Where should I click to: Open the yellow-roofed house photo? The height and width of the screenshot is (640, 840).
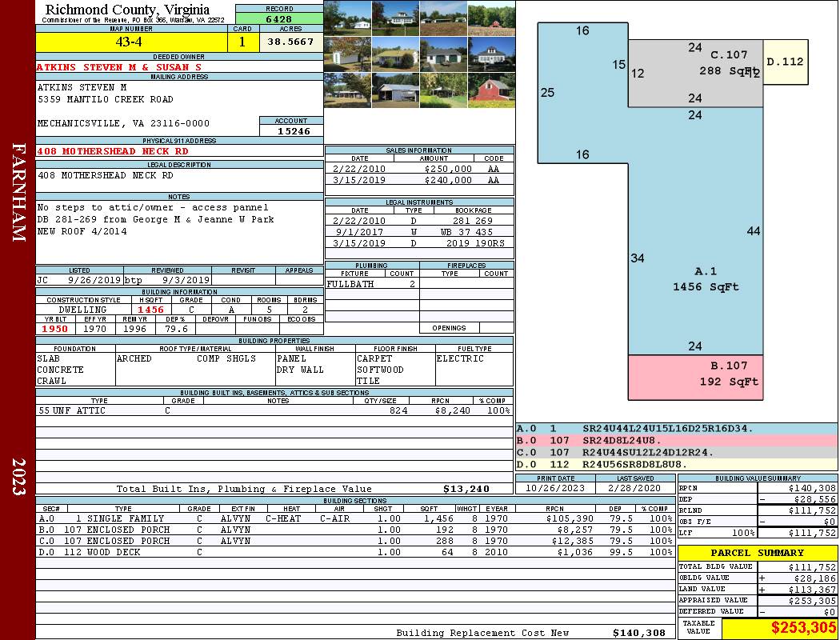(395, 54)
